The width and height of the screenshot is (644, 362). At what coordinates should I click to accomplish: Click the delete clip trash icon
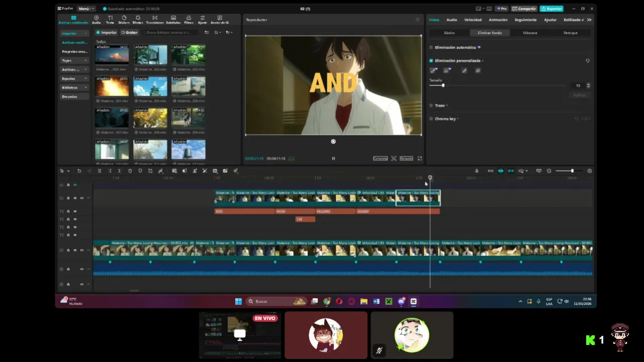tap(130, 171)
